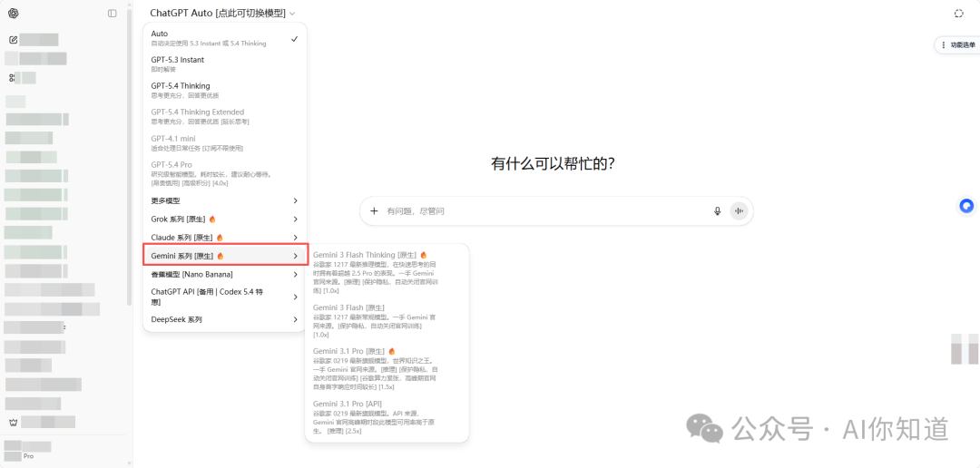The width and height of the screenshot is (980, 468).
Task: Expand the DeepSeek 系列 submenu
Action: (224, 320)
